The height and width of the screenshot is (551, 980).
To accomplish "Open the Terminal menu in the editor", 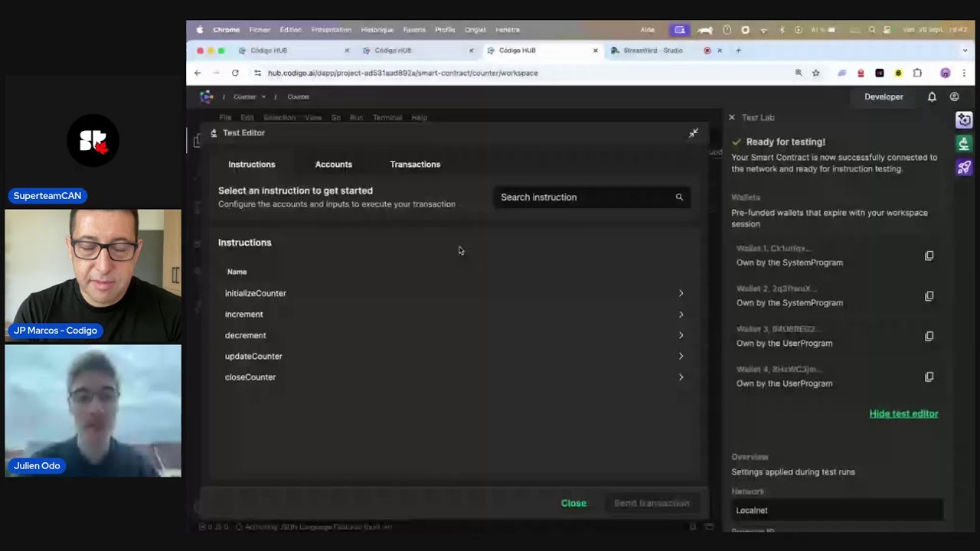I will (x=387, y=118).
